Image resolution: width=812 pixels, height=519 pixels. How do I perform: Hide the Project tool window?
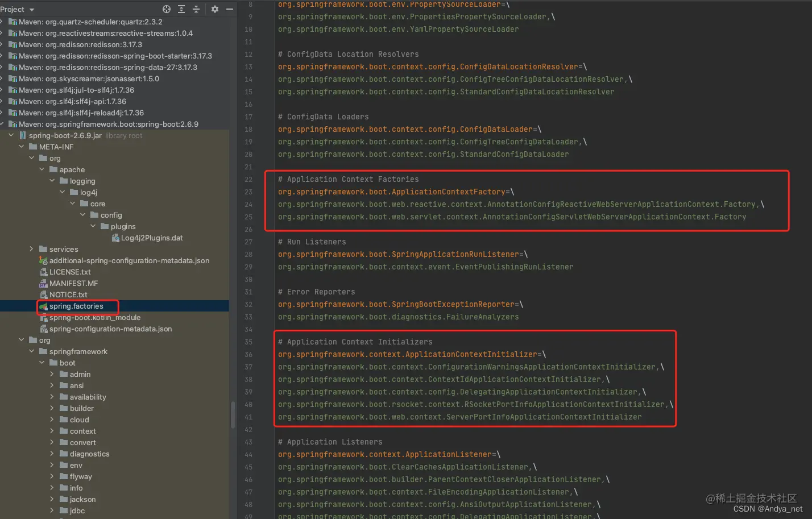pos(230,9)
